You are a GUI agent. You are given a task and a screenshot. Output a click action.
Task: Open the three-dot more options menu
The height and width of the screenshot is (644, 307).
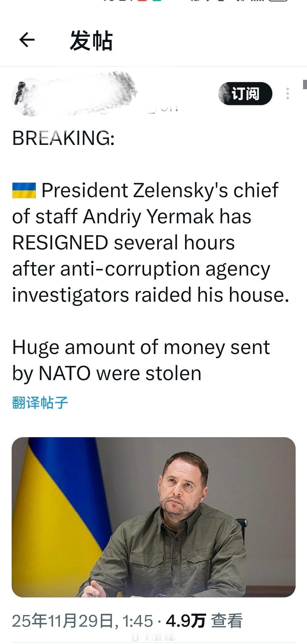[x=288, y=93]
